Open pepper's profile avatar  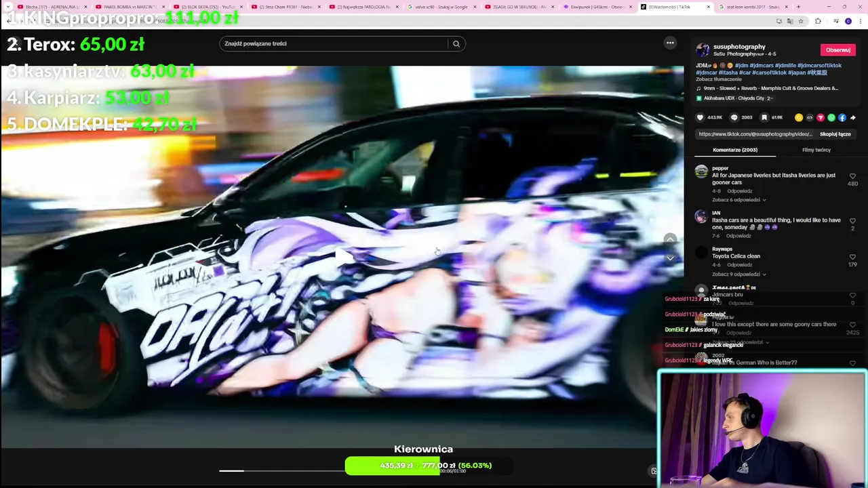(701, 171)
